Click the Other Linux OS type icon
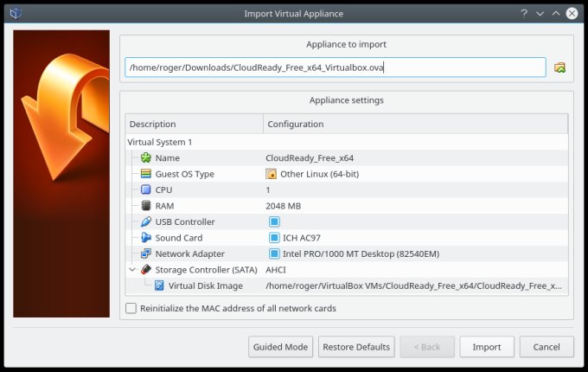Image resolution: width=588 pixels, height=372 pixels. coord(272,174)
